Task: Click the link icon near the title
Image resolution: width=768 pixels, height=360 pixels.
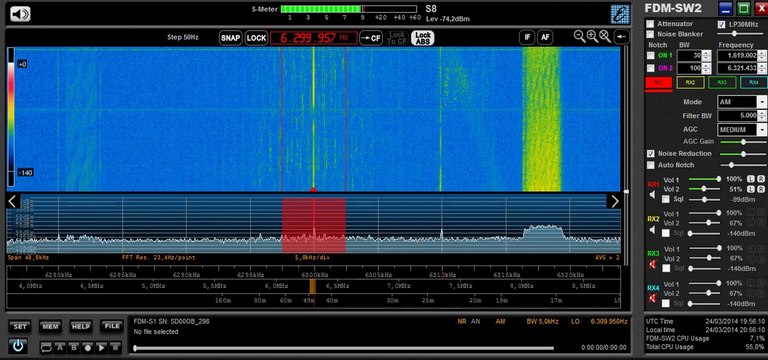Action: click(x=620, y=14)
